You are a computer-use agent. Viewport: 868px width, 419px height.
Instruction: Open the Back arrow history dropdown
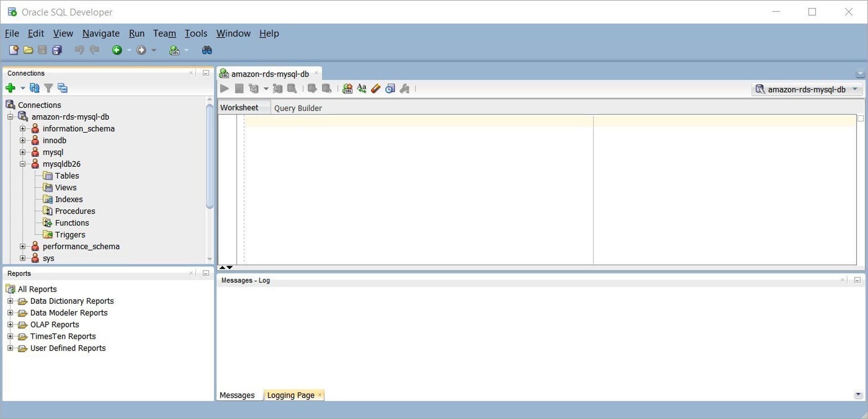[129, 50]
